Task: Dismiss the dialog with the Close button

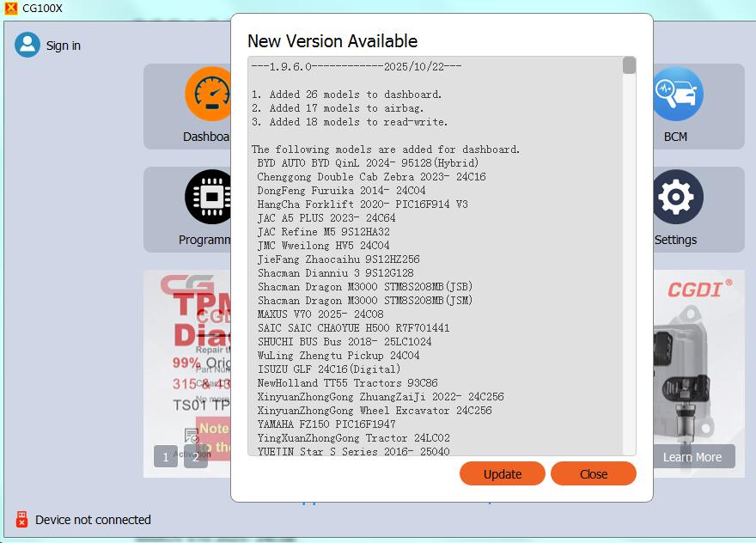Action: click(593, 473)
